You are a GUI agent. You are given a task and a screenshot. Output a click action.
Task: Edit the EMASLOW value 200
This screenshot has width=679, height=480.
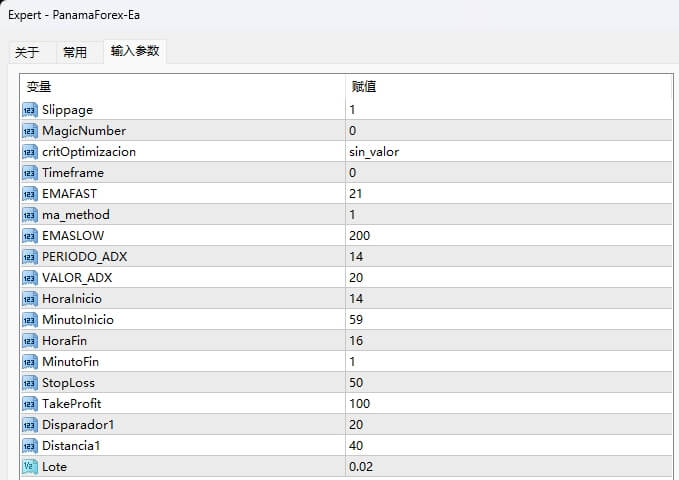tap(359, 235)
